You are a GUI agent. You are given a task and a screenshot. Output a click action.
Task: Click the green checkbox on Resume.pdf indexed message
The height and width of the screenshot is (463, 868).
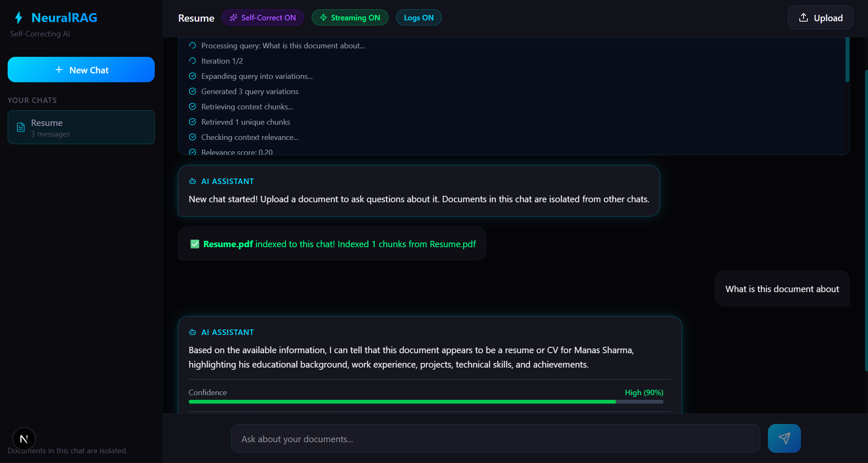click(x=195, y=244)
